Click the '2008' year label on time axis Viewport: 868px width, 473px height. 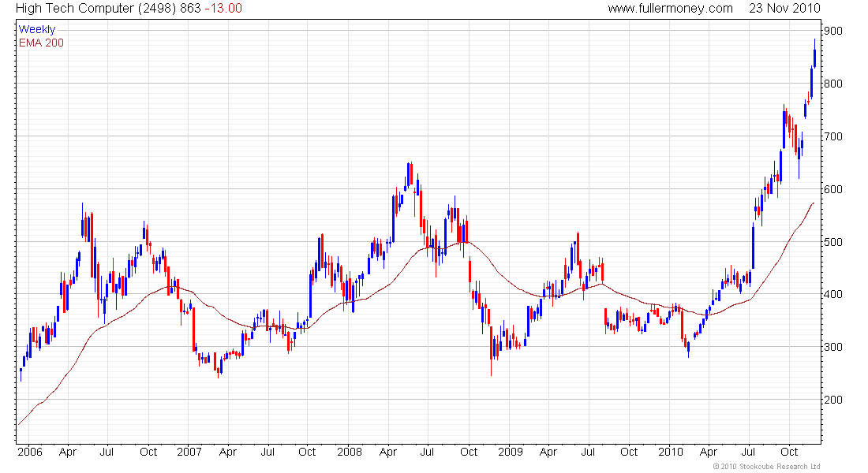[350, 452]
